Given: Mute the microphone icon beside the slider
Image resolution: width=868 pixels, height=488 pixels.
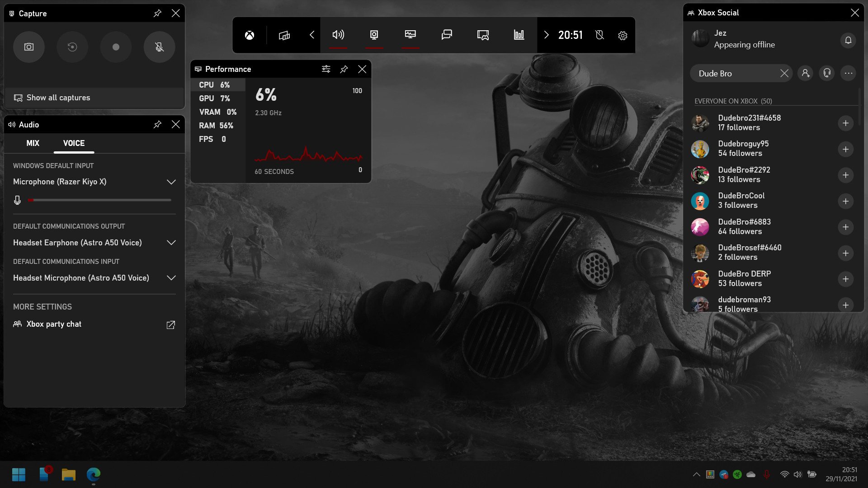Looking at the screenshot, I should click(x=17, y=200).
